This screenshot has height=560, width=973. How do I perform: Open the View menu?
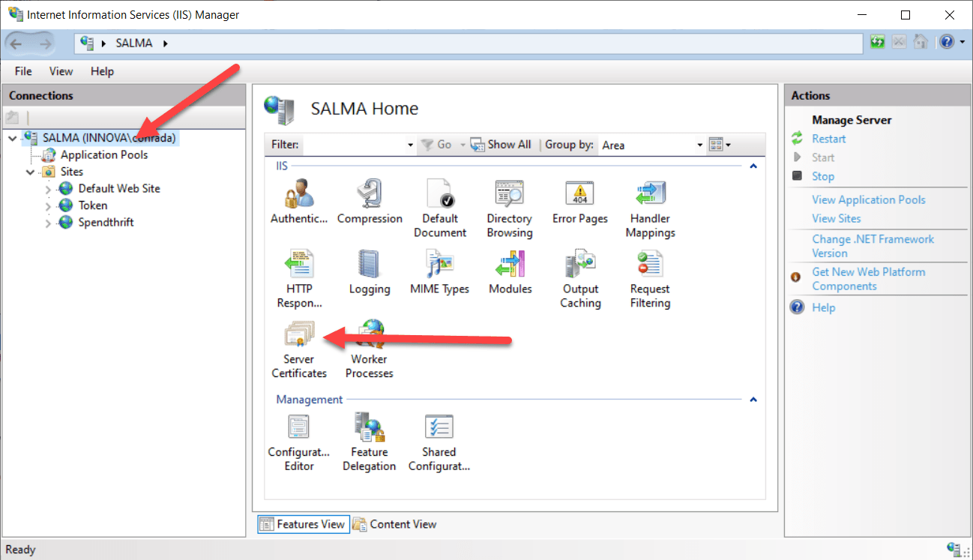pos(61,71)
